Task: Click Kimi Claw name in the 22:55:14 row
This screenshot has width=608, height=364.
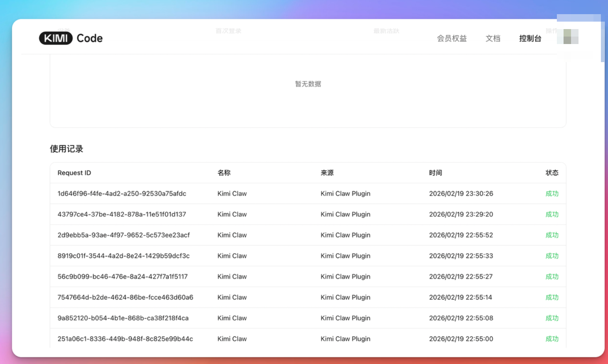Action: pos(232,298)
